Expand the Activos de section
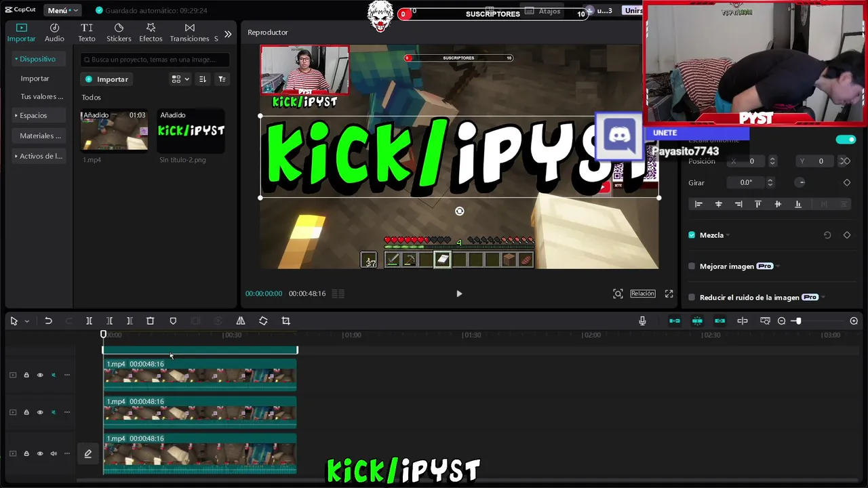Screen dimensions: 868x488 coord(39,156)
